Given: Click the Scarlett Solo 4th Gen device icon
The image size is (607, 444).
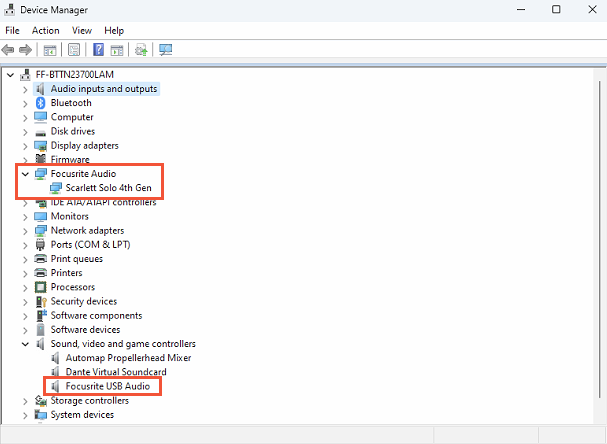Looking at the screenshot, I should [56, 188].
